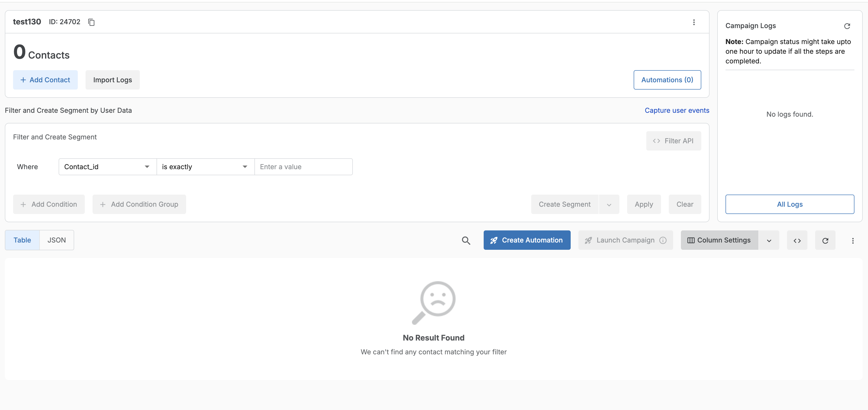
Task: View All Logs in Campaign Logs
Action: [789, 204]
